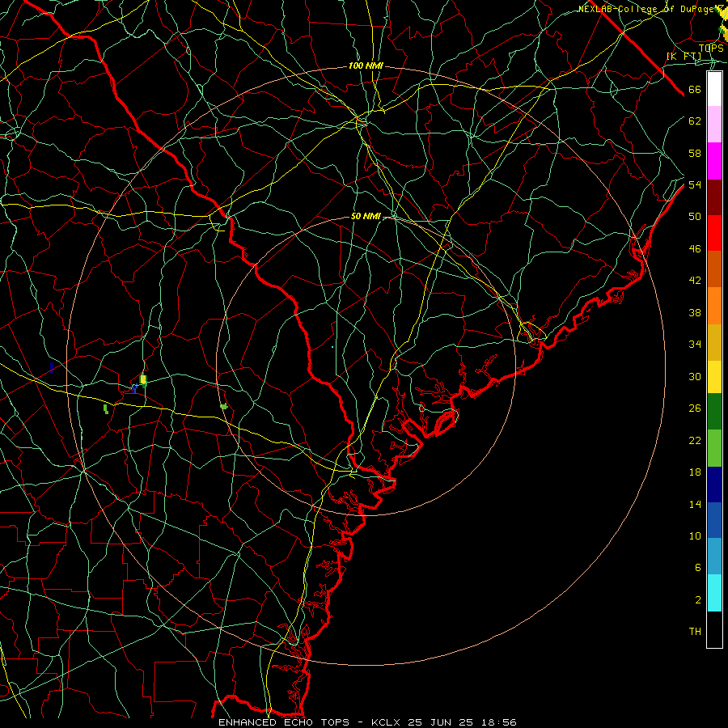Pick the sky blue 6 kft legend swatch
Image resolution: width=728 pixels, height=728 pixels.
714,557
